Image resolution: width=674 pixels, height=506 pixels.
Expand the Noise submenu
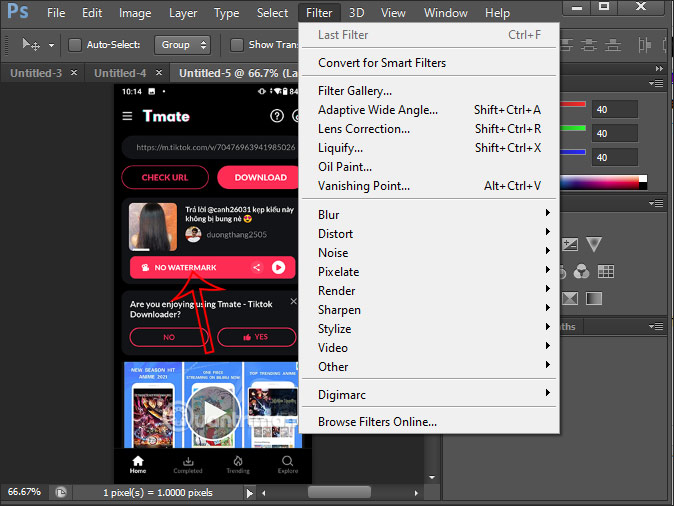[x=429, y=253]
